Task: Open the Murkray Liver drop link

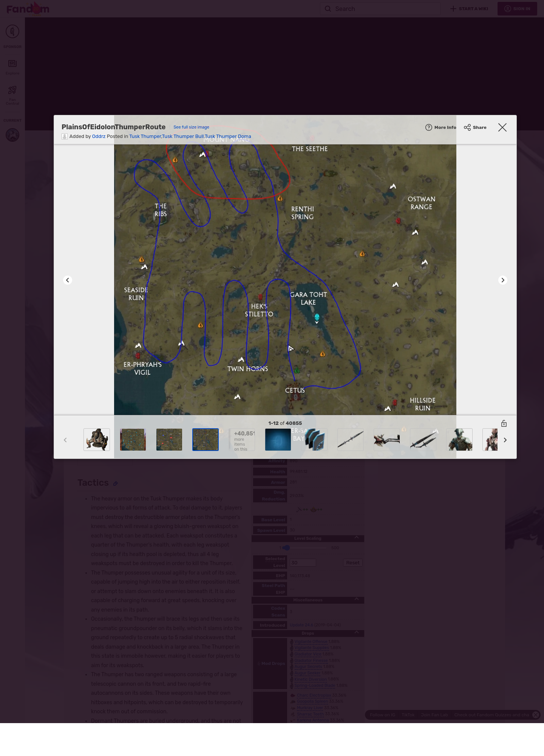Action: coord(310,708)
